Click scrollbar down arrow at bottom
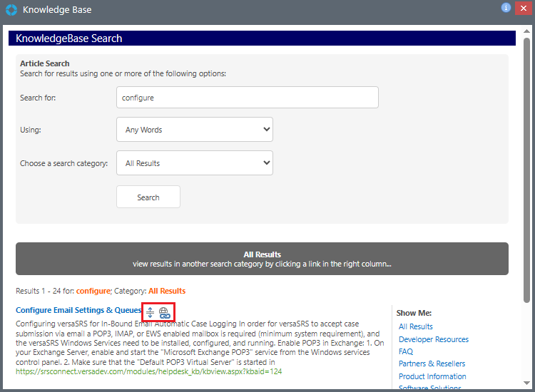 (527, 386)
